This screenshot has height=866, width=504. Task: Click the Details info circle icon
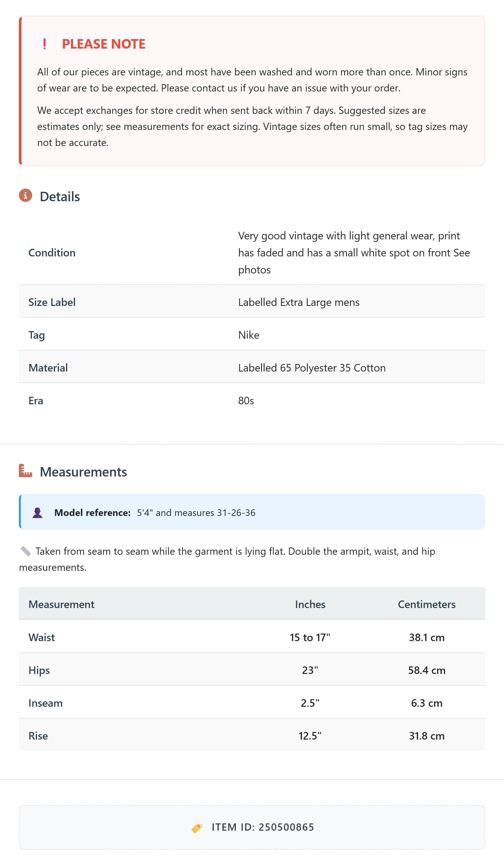(26, 196)
